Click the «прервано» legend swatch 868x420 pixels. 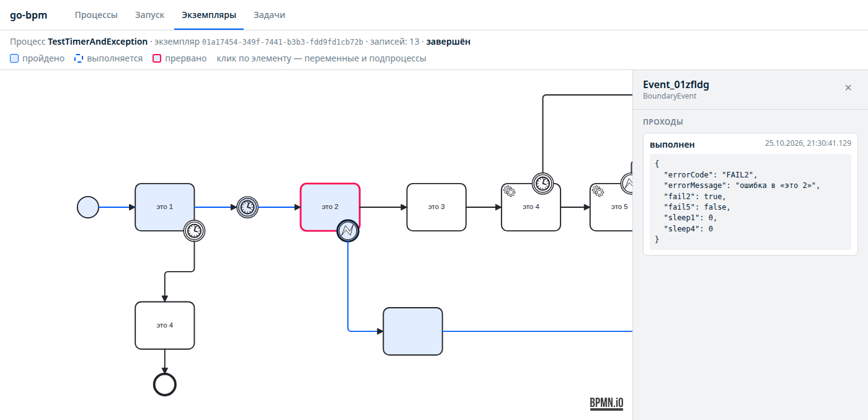tap(157, 58)
